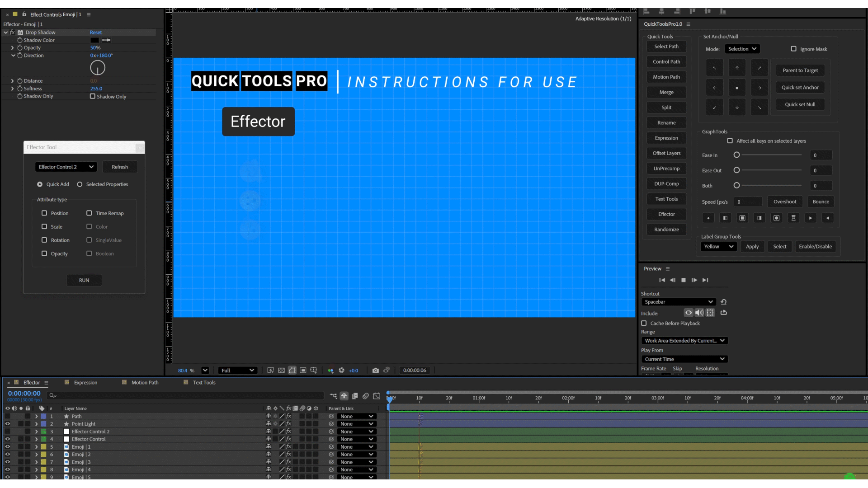Image resolution: width=868 pixels, height=488 pixels.
Task: Click the Randomize button in Quick Tools
Action: (666, 230)
